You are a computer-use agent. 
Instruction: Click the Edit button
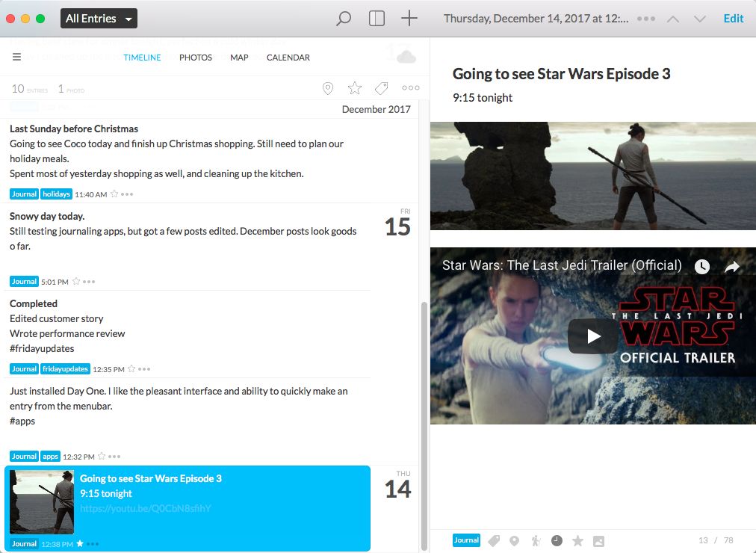point(734,19)
